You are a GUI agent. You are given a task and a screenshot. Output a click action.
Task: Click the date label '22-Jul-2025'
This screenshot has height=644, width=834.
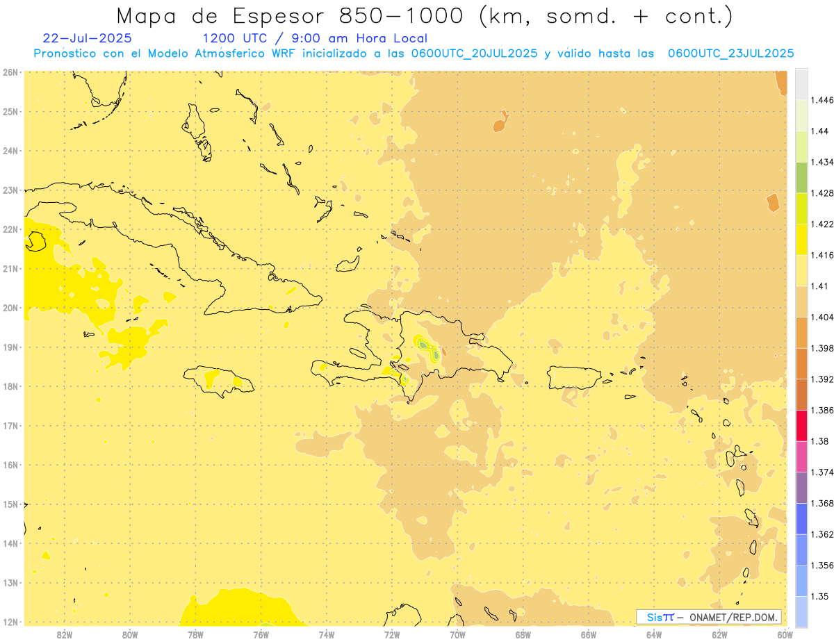(87, 38)
